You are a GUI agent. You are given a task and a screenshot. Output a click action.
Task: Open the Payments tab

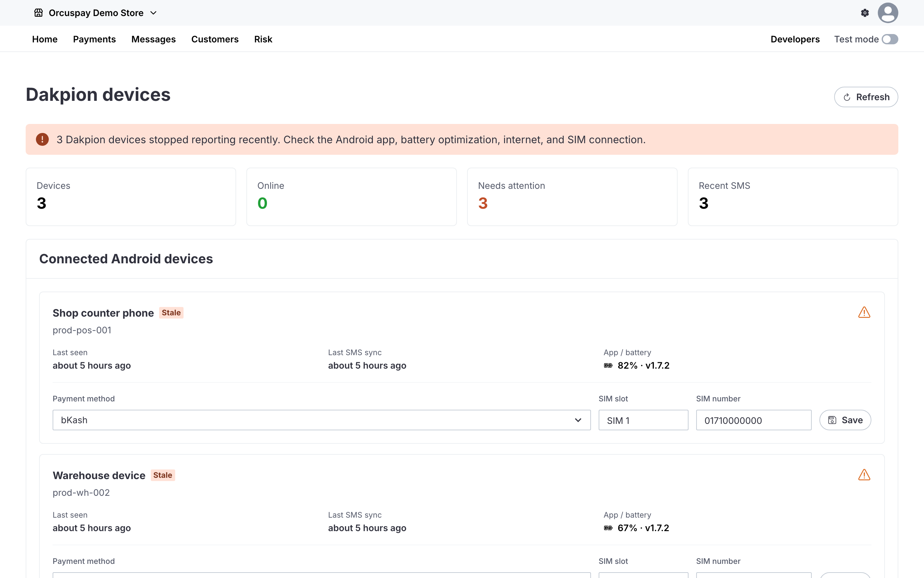[x=94, y=39]
